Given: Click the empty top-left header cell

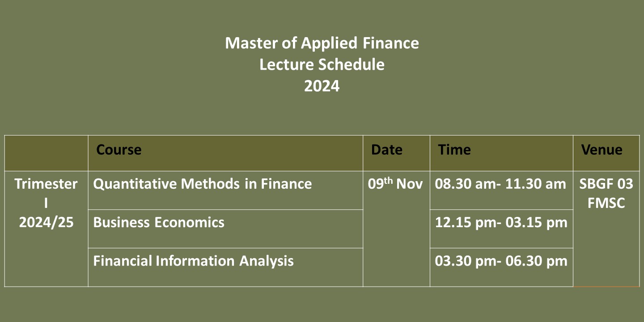Looking at the screenshot, I should 47,153.
